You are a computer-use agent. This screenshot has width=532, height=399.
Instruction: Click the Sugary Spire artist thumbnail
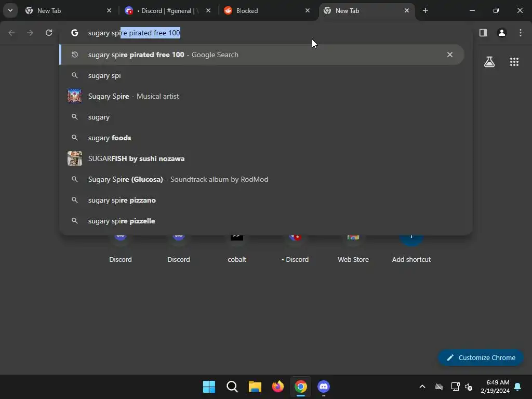pos(75,96)
